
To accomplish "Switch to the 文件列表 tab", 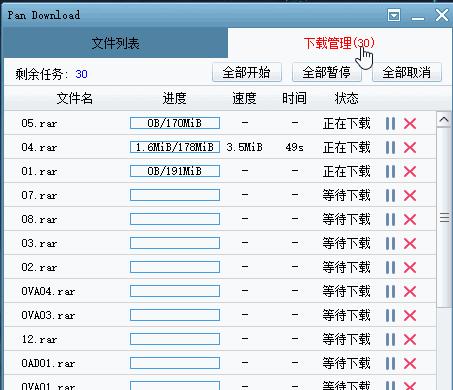I will (x=116, y=43).
